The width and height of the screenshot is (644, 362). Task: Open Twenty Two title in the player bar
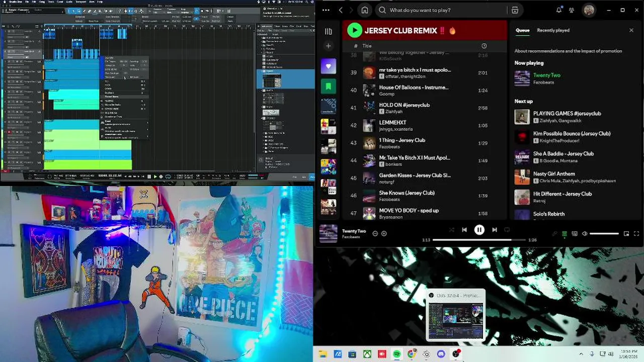354,231
